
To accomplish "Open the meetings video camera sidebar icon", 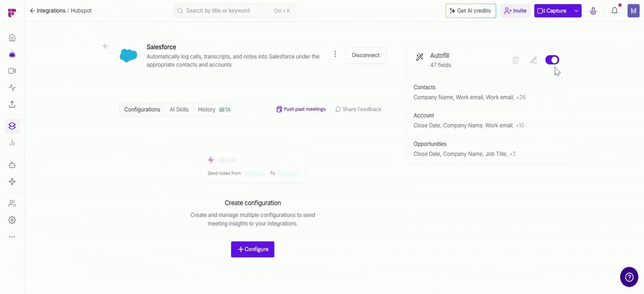I will coord(12,71).
